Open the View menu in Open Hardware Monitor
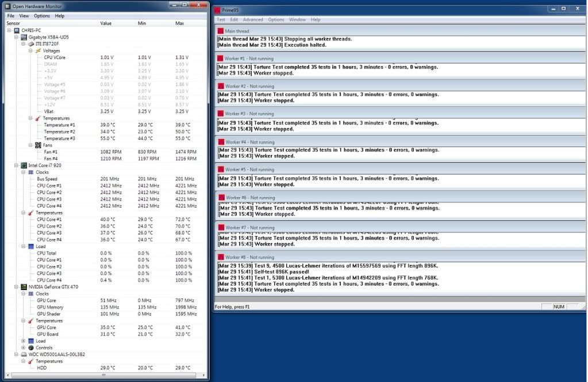This screenshot has height=382, width=588. click(x=24, y=16)
